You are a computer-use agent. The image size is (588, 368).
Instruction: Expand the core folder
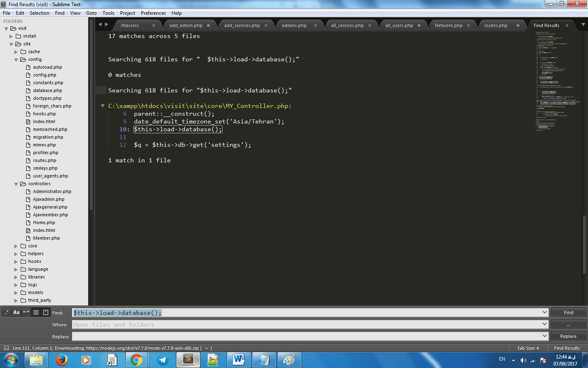[x=16, y=246]
